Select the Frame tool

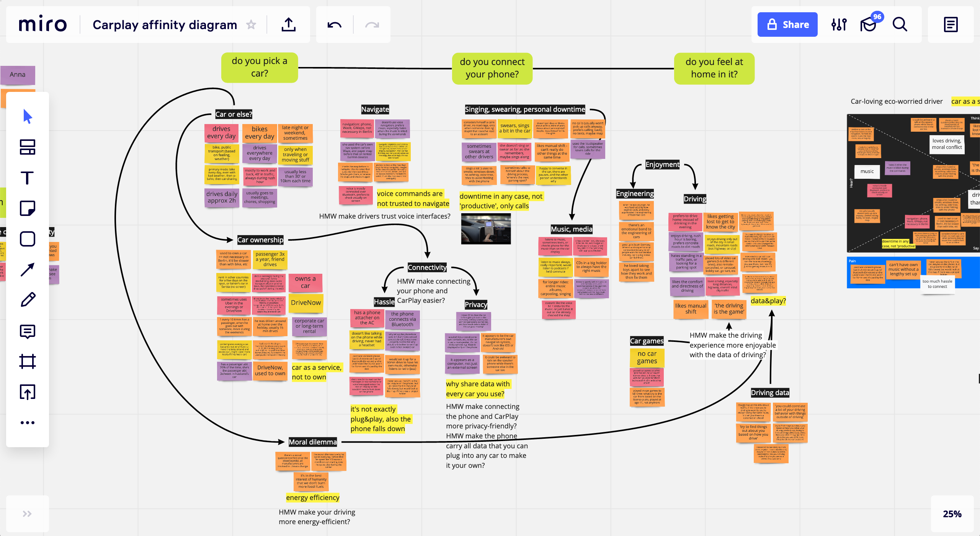point(28,361)
